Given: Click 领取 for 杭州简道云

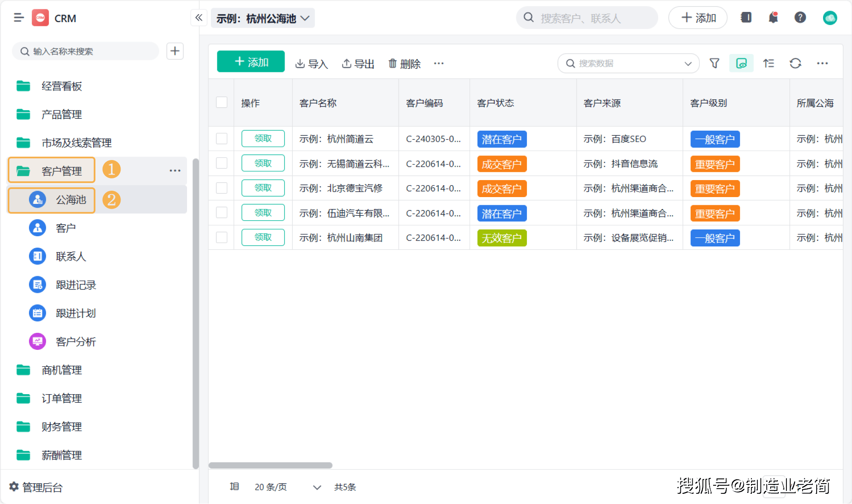Looking at the screenshot, I should point(263,139).
